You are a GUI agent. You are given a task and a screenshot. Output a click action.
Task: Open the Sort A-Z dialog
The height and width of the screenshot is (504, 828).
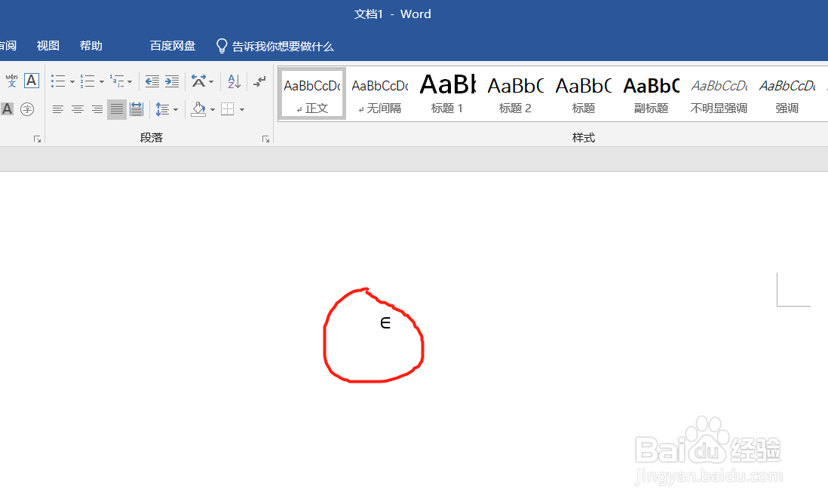234,81
